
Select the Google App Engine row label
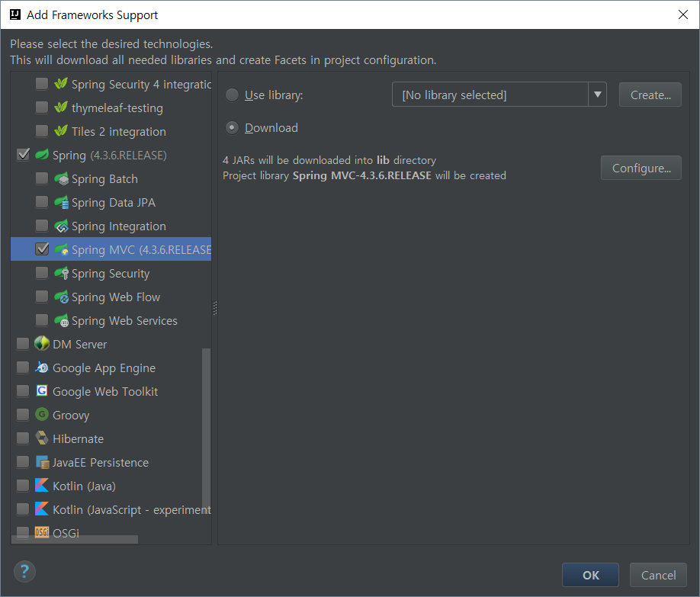104,368
